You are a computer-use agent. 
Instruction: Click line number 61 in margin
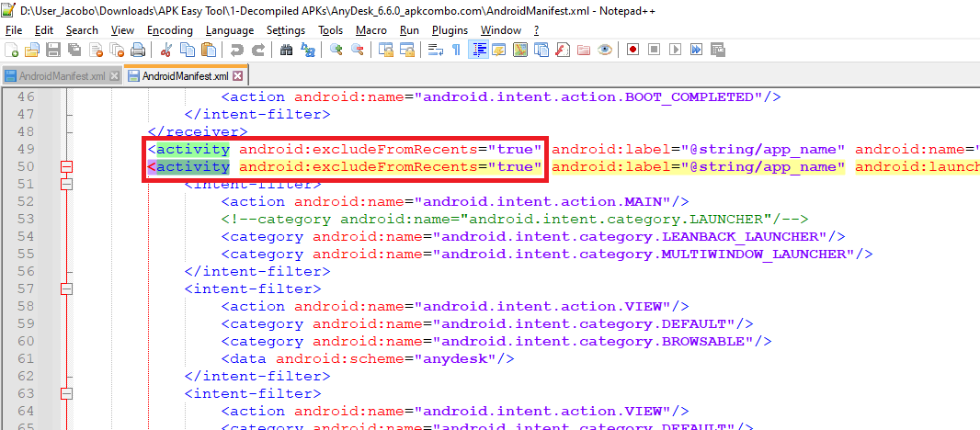click(x=26, y=358)
